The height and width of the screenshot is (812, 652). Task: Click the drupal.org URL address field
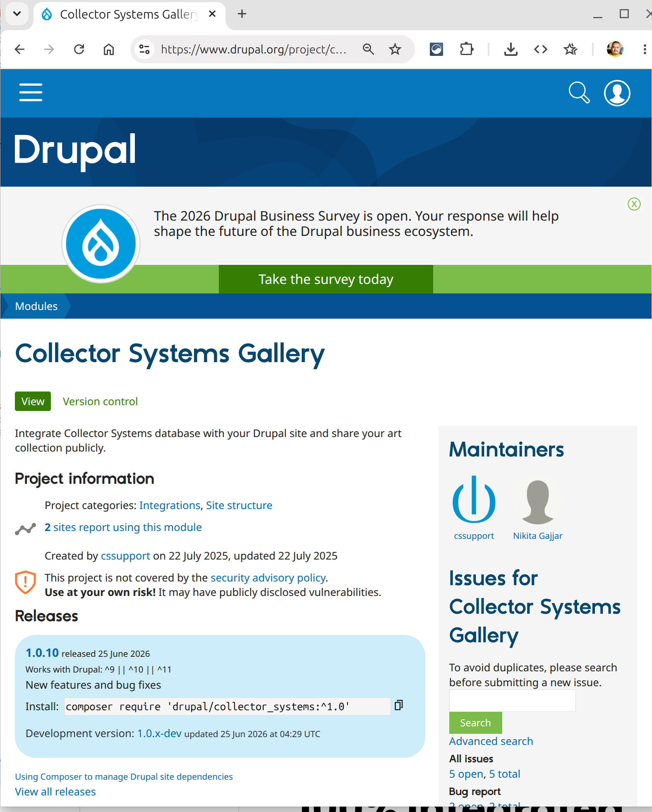254,50
